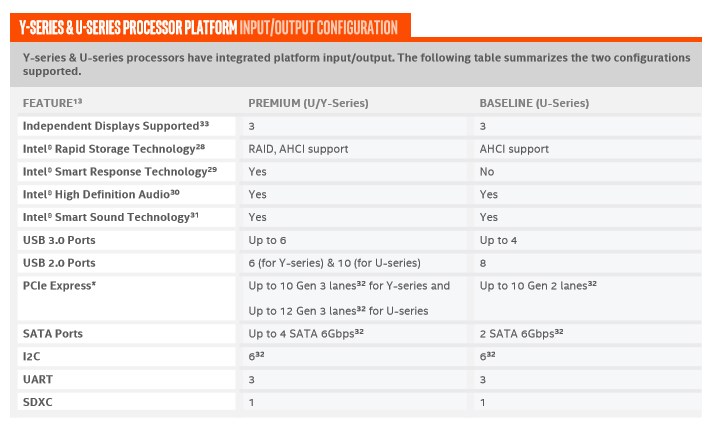Click the USB 3.0 Ports row label
Screen dimensions: 716x433
click(59, 240)
